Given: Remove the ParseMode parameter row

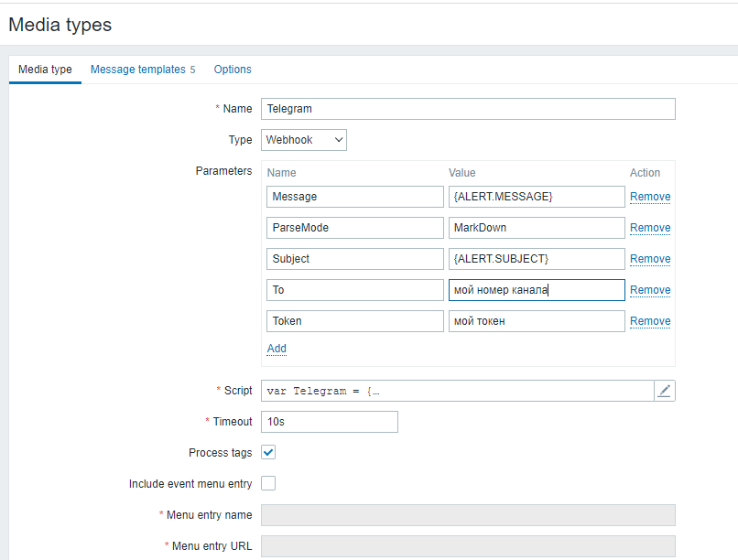Looking at the screenshot, I should [x=650, y=228].
